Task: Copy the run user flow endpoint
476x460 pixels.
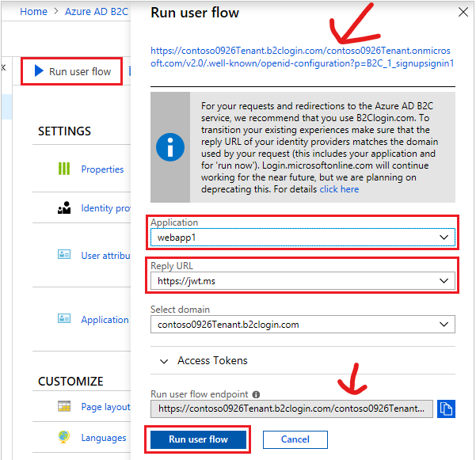Action: (x=446, y=409)
